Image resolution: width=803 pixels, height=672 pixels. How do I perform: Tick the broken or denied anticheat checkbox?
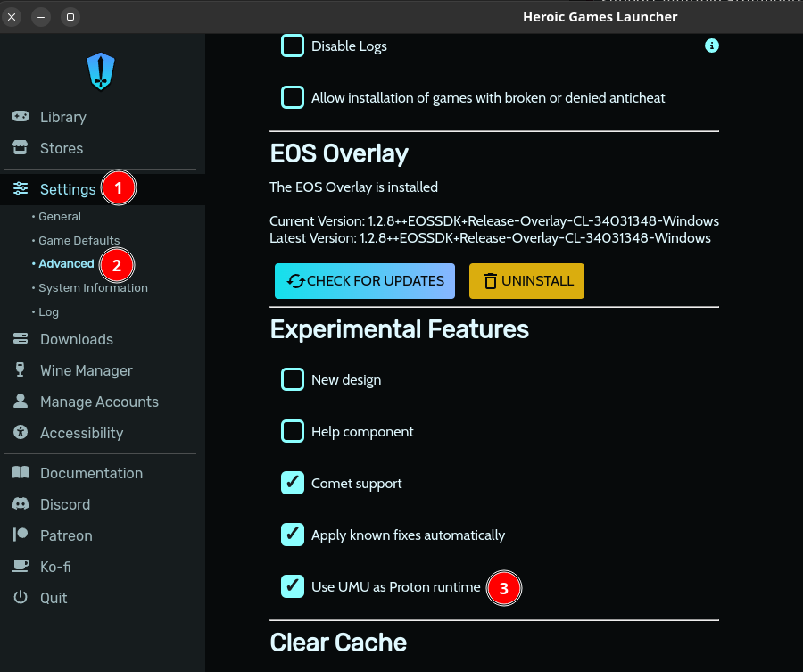pyautogui.click(x=293, y=97)
